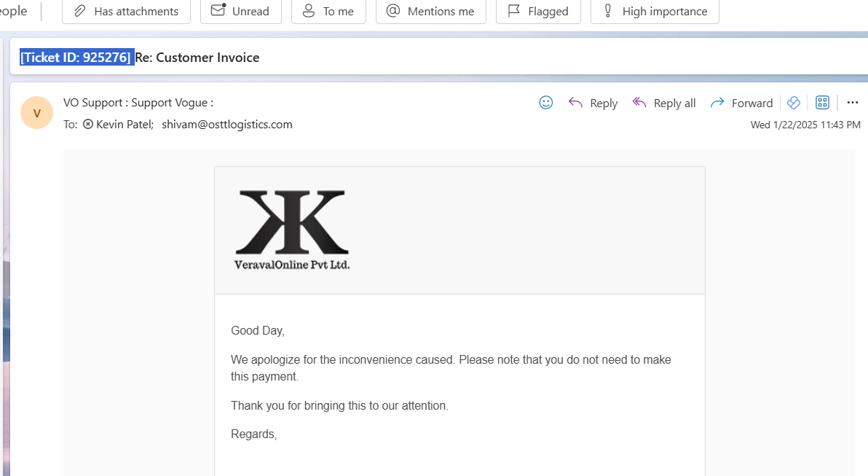The width and height of the screenshot is (868, 476).
Task: Forward the Customer Invoice email
Action: (x=741, y=103)
